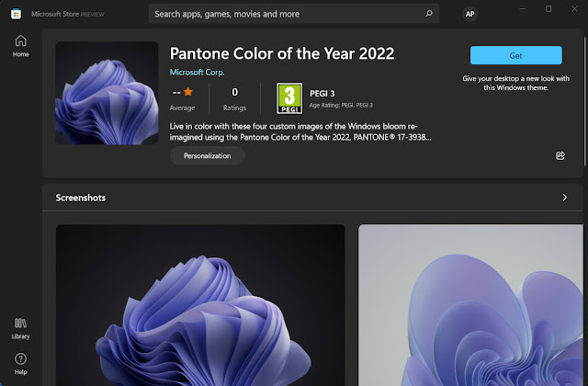Share this theme using share icon
The width and height of the screenshot is (588, 386).
click(560, 155)
